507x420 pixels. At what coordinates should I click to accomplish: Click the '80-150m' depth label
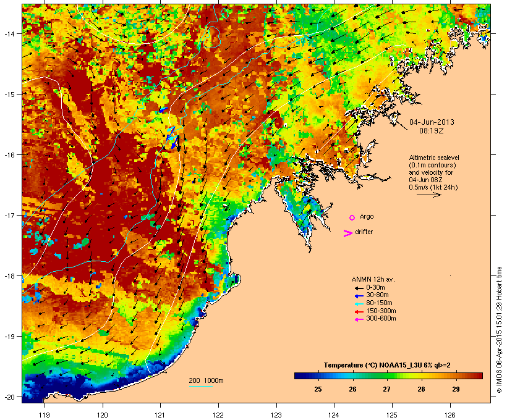pos(379,303)
